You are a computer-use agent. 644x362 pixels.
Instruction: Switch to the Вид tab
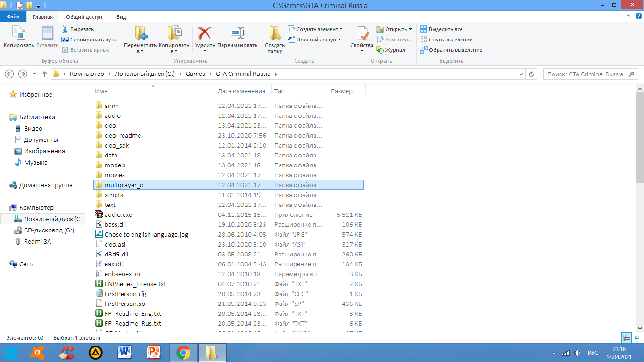tap(121, 16)
